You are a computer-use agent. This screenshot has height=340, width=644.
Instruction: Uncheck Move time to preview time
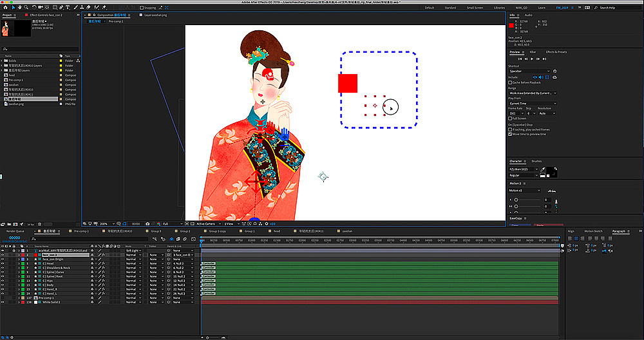[x=509, y=134]
